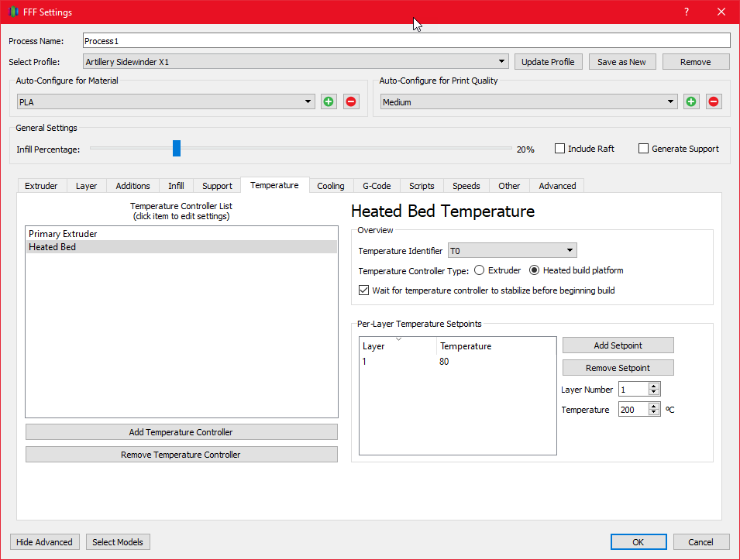Switch to the Extruder tab
Viewport: 740px width, 560px height.
(41, 186)
